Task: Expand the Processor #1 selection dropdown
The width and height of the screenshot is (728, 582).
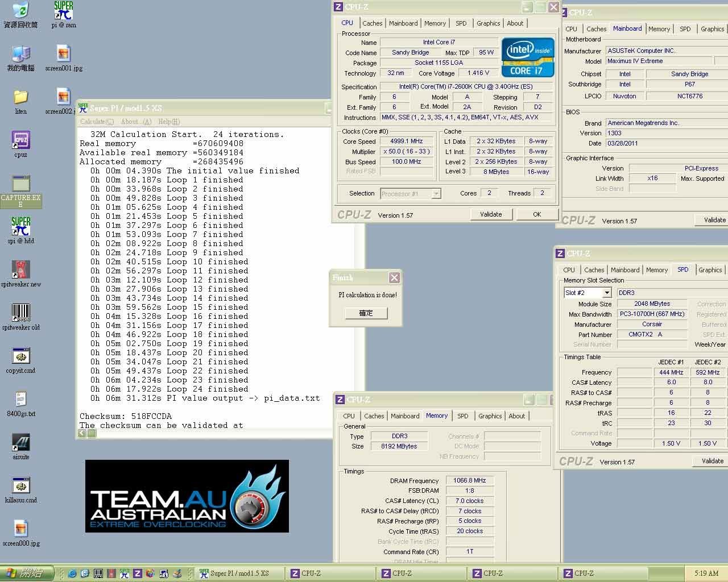Action: (x=436, y=194)
